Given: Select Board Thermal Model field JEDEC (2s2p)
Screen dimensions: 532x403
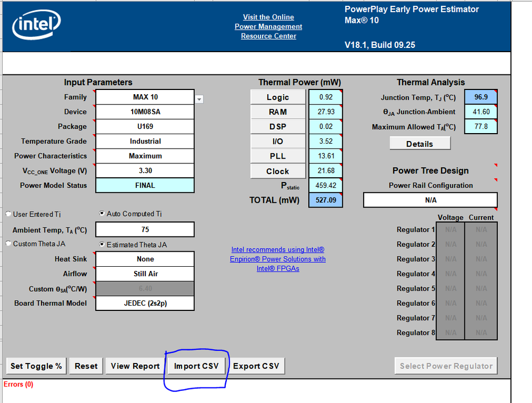Looking at the screenshot, I should (x=145, y=303).
